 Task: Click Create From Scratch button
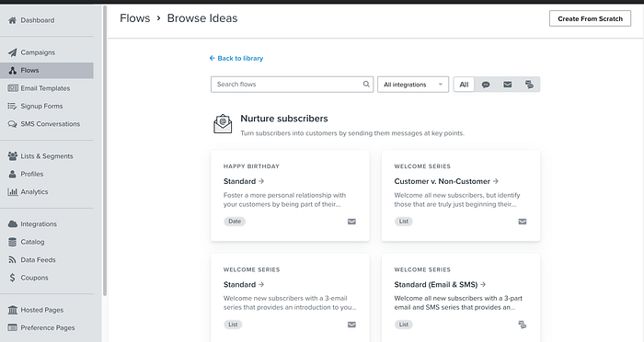[590, 18]
